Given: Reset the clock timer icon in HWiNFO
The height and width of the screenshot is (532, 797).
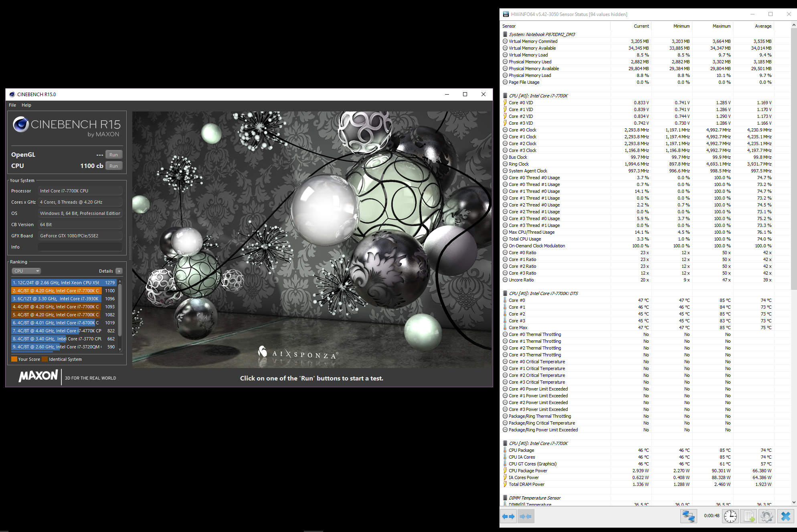Looking at the screenshot, I should coord(730,516).
